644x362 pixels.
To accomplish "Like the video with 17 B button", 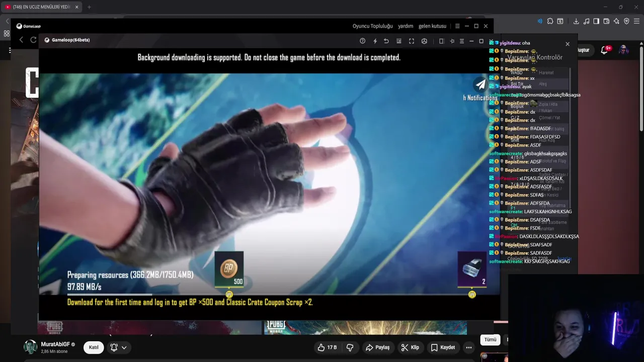I will click(327, 347).
